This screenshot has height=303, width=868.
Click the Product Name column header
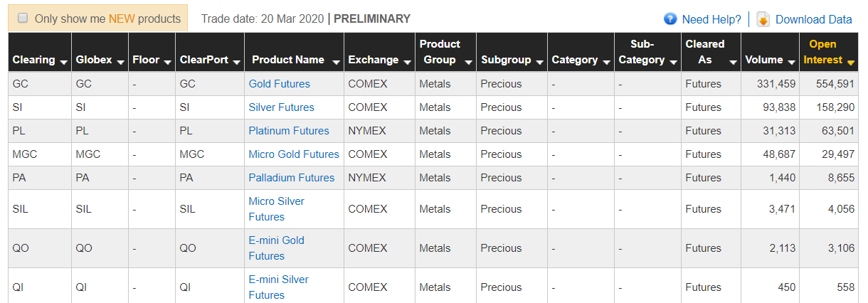click(x=288, y=60)
